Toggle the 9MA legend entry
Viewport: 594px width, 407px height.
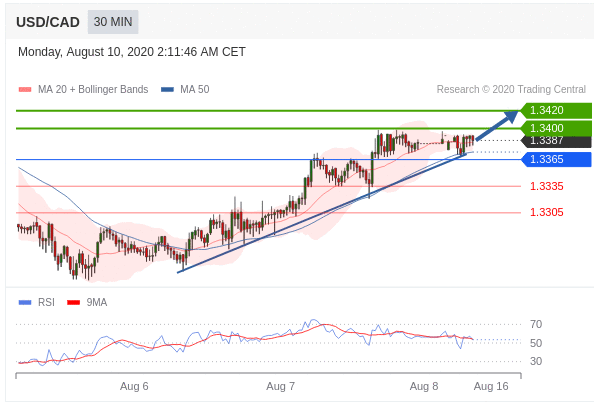pos(87,302)
